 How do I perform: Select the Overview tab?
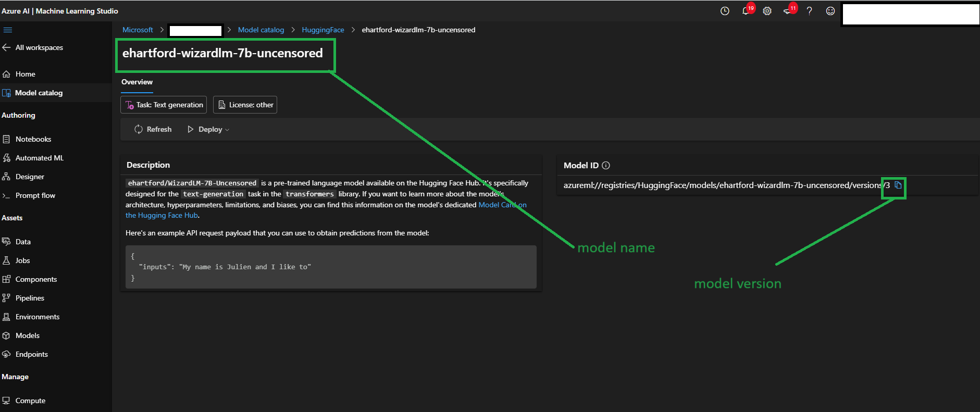pos(137,82)
